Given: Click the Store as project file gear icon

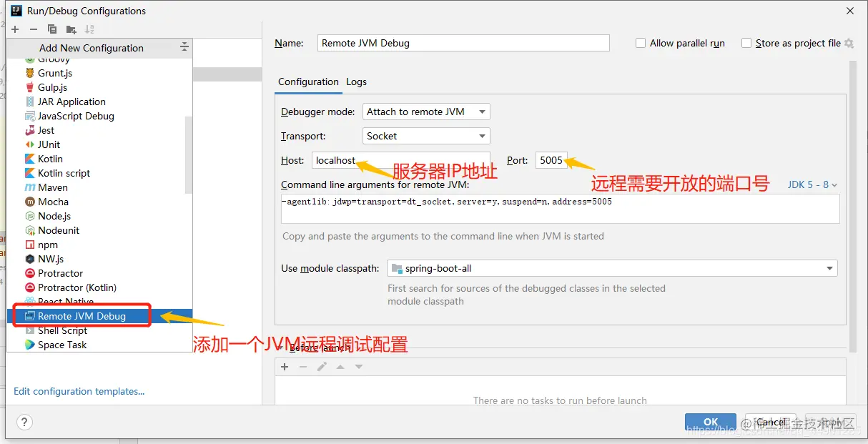Looking at the screenshot, I should [x=849, y=43].
